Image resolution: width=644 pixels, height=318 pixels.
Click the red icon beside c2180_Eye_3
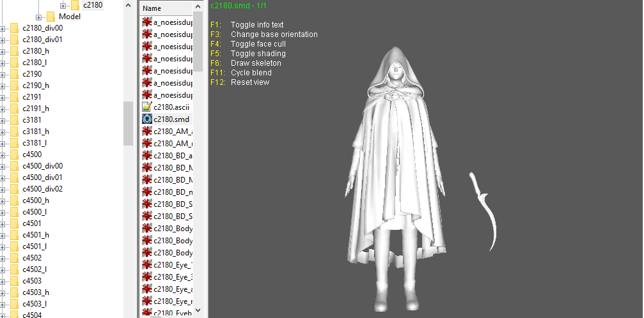pos(147,277)
